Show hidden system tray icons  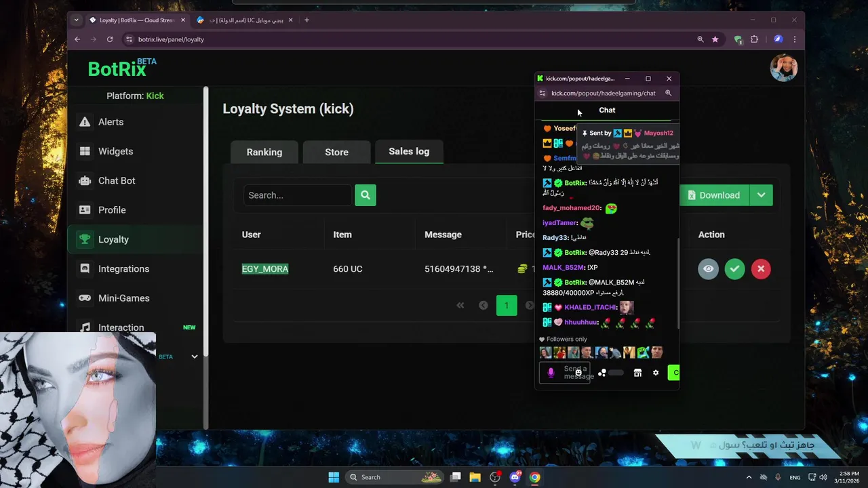click(x=749, y=477)
